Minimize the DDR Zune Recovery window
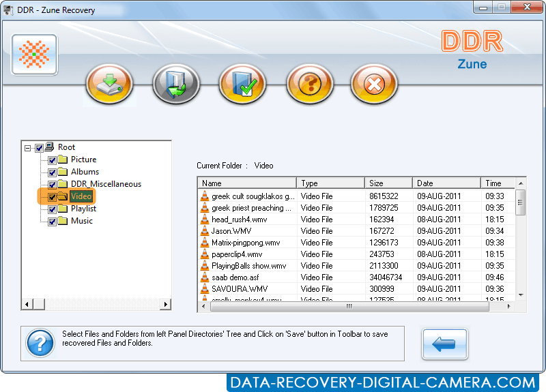This screenshot has width=546, height=392. (x=483, y=7)
